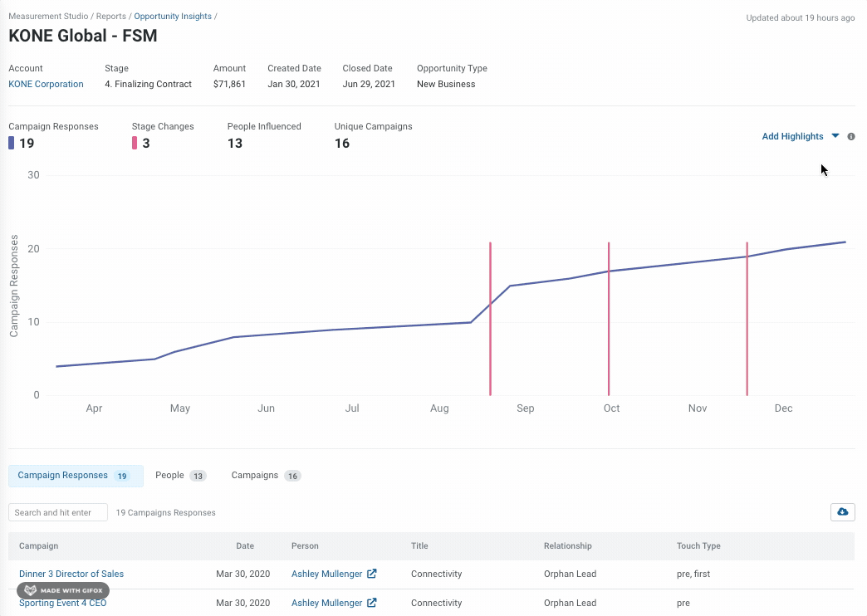Open external link icon for Ashley Mullenger, Sporting Event row
The image size is (867, 616).
372,603
